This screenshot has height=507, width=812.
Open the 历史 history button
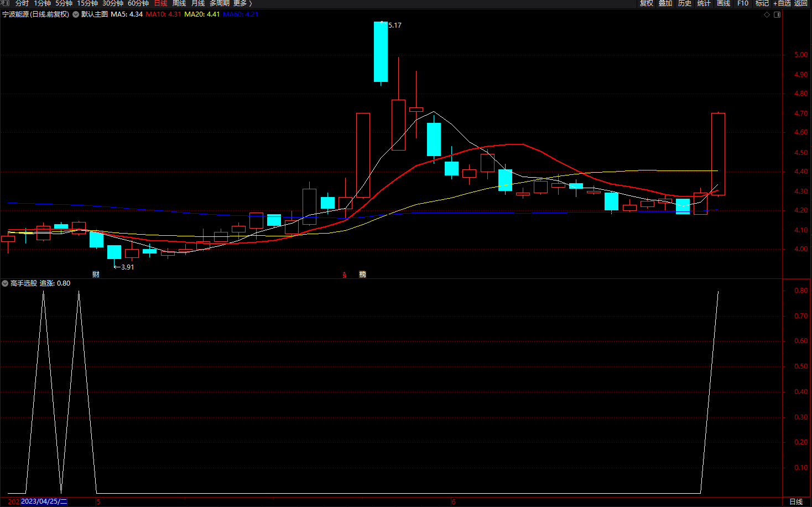coord(685,3)
